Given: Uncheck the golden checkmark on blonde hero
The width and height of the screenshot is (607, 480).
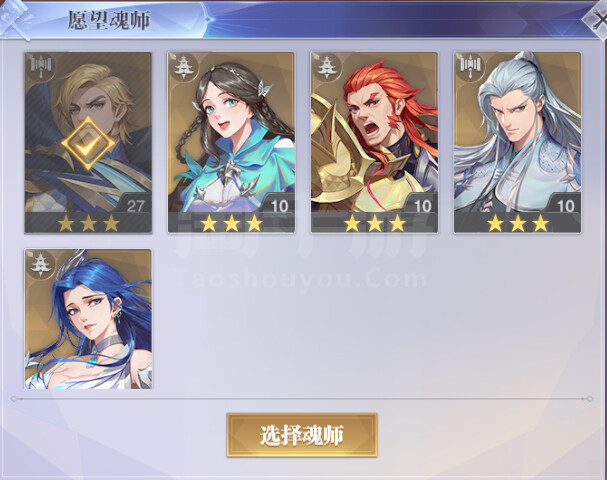Looking at the screenshot, I should coord(88,143).
